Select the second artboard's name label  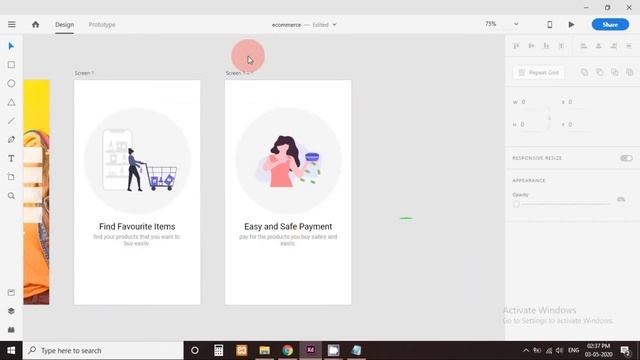coord(240,73)
